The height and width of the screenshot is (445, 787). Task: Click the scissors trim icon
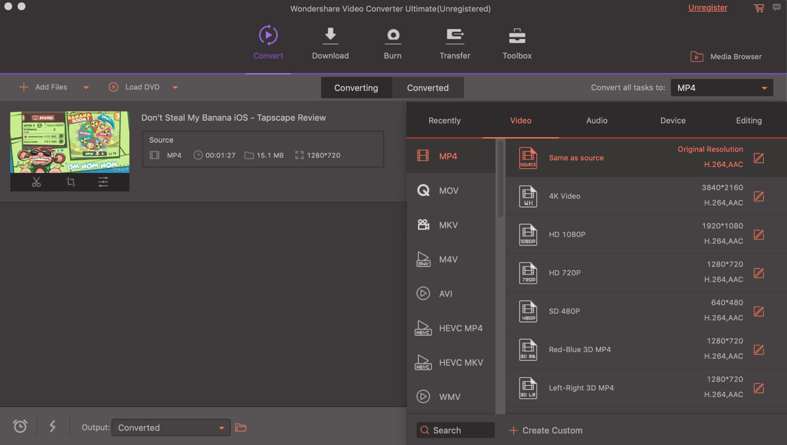point(36,182)
